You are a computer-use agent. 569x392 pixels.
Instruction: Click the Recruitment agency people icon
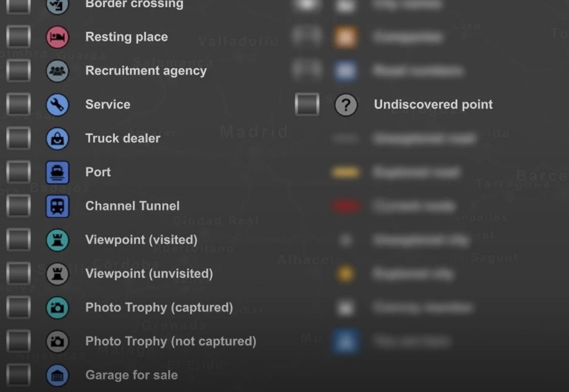(57, 71)
